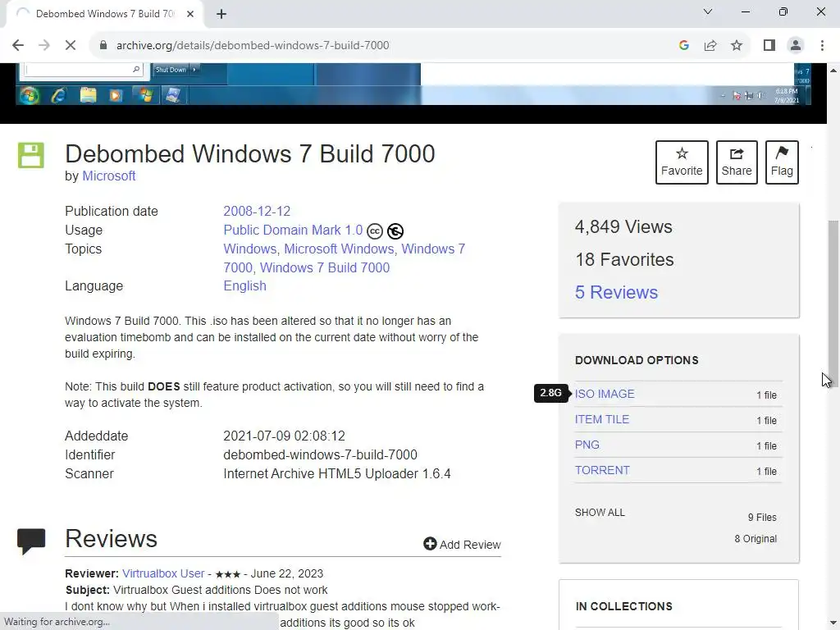Bookmark this tab with the star icon
This screenshot has width=840, height=630.
737,46
